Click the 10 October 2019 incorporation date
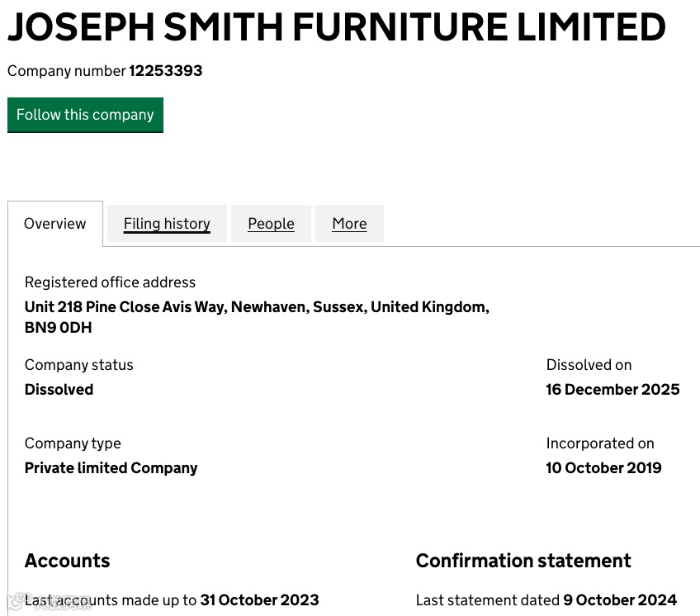This screenshot has height=616, width=700. (x=603, y=468)
